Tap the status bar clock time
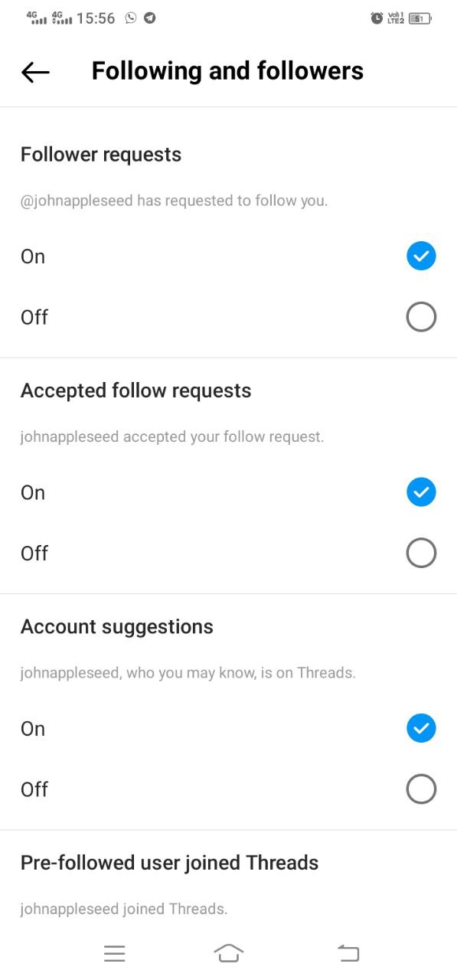This screenshot has width=457, height=980. 96,18
